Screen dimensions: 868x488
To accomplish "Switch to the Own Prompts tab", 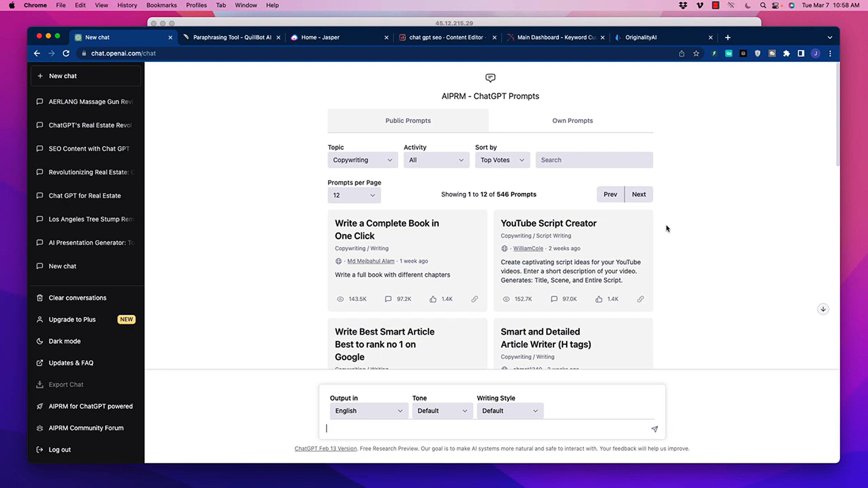I will coord(572,120).
